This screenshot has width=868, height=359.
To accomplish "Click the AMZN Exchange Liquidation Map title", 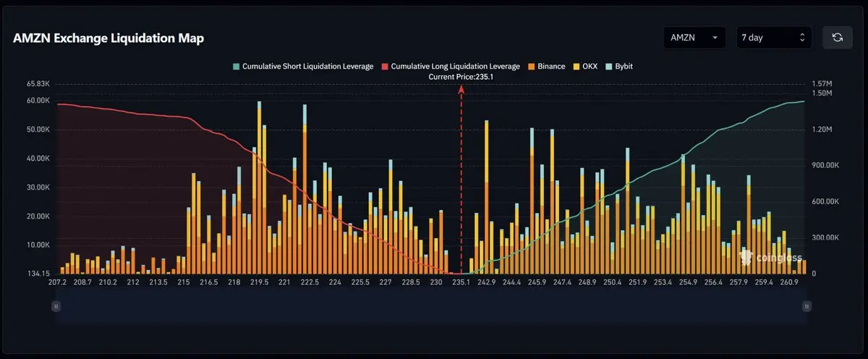I will (109, 38).
